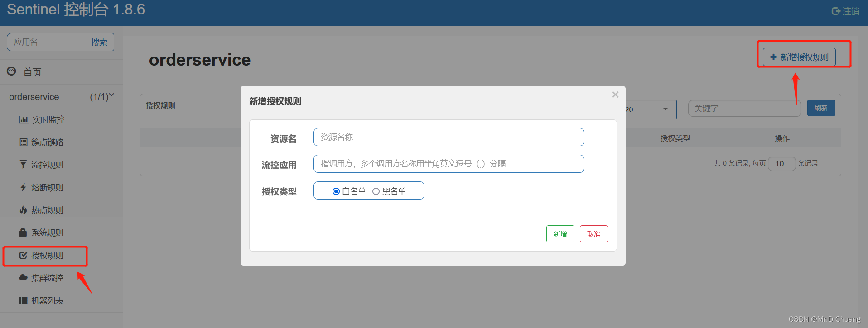
Task: Select the 白名单 radio option
Action: (x=336, y=191)
